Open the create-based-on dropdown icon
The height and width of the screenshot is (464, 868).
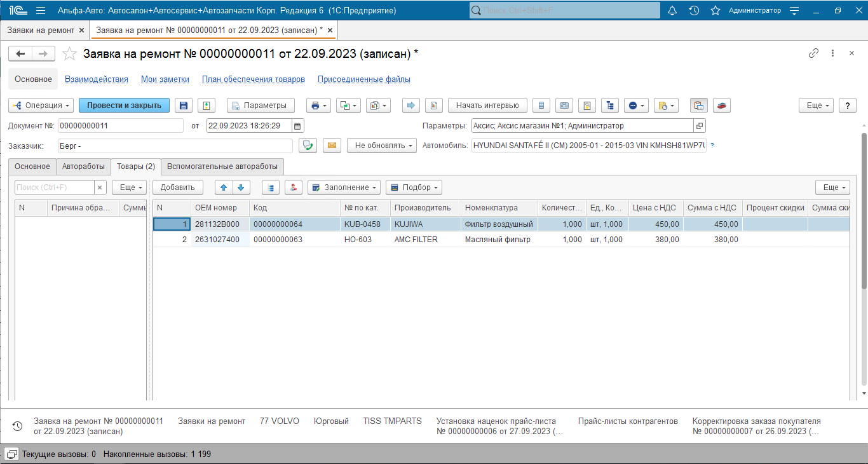(x=348, y=106)
